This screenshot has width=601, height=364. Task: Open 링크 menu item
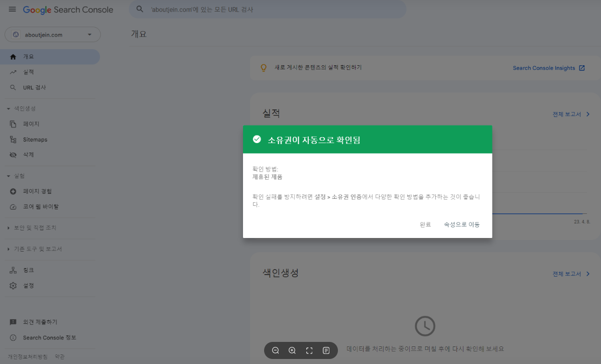(x=50, y=270)
